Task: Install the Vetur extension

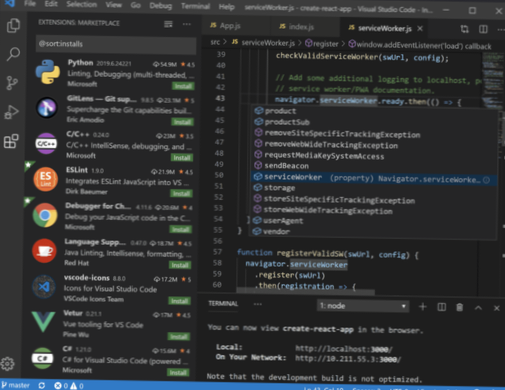Action: [179, 336]
